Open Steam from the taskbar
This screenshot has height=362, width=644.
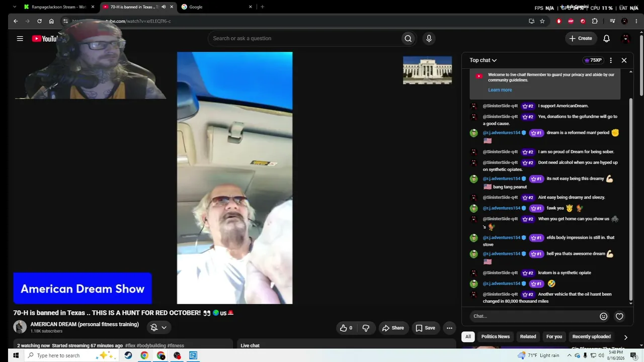(128, 355)
